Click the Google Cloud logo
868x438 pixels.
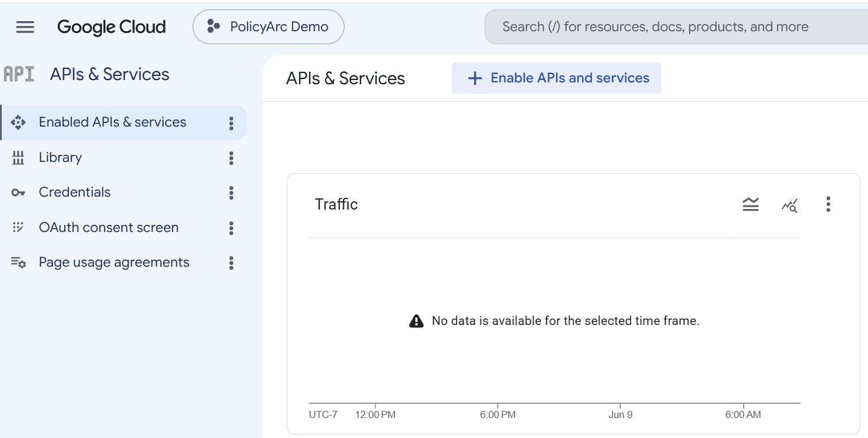(x=111, y=27)
